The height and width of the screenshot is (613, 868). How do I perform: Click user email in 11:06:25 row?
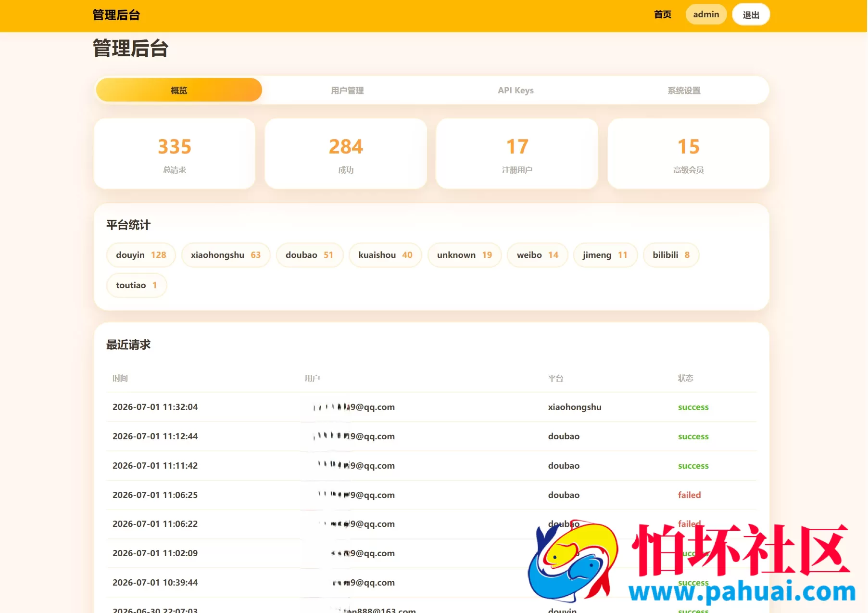(x=356, y=495)
